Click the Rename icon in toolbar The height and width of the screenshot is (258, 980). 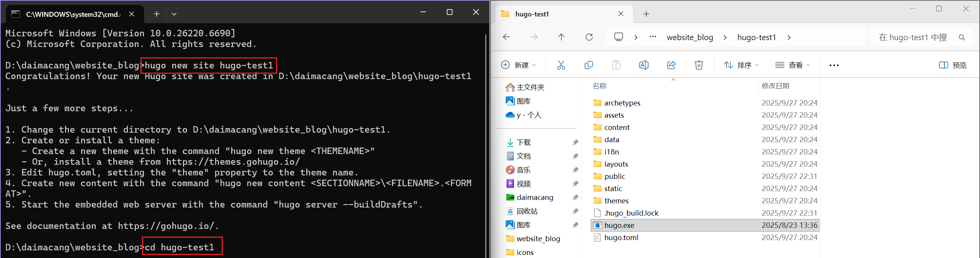(644, 65)
